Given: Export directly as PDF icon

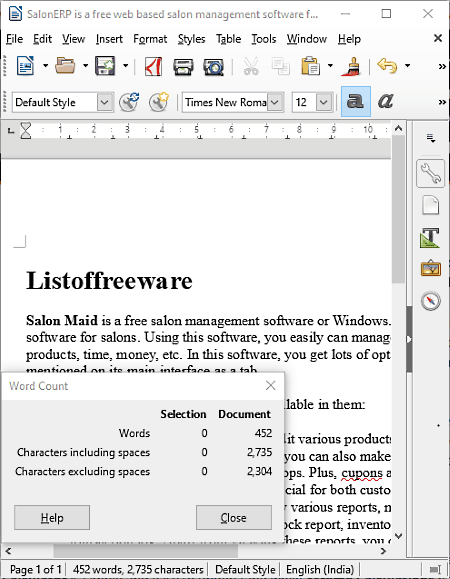Looking at the screenshot, I should (153, 66).
